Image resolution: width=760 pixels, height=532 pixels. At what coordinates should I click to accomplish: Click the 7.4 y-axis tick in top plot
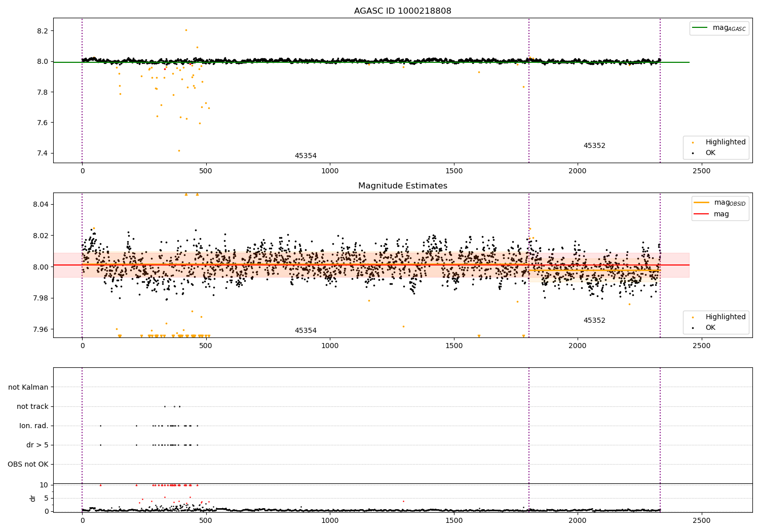click(43, 154)
